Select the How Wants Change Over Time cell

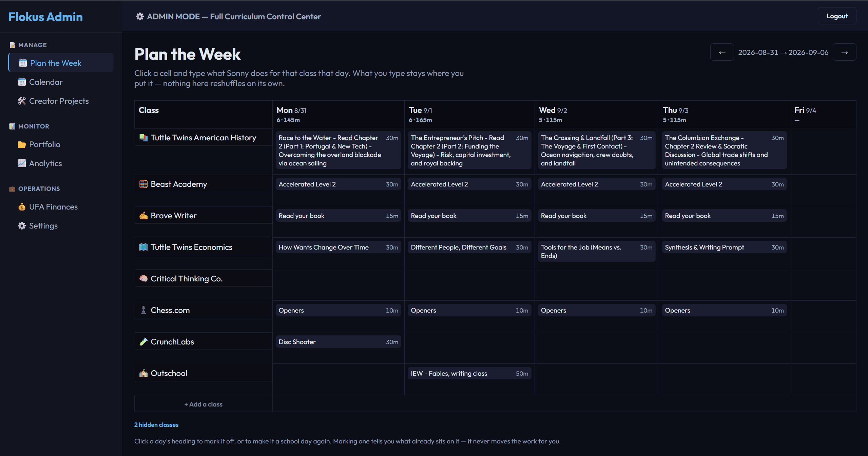[x=338, y=247]
